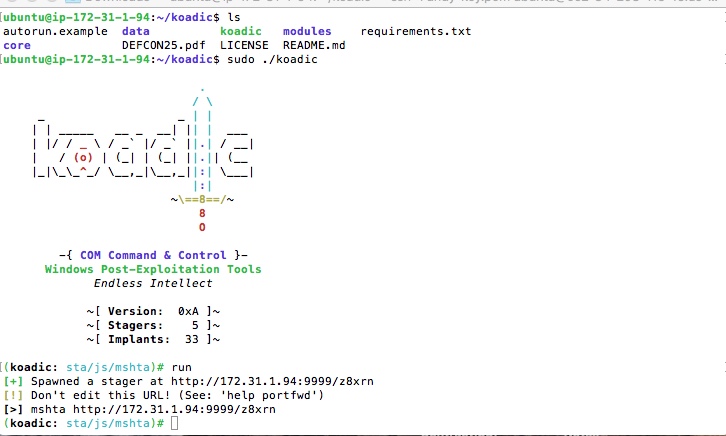Click the stager URL in the 'Spawned a stager' line

pos(272,381)
